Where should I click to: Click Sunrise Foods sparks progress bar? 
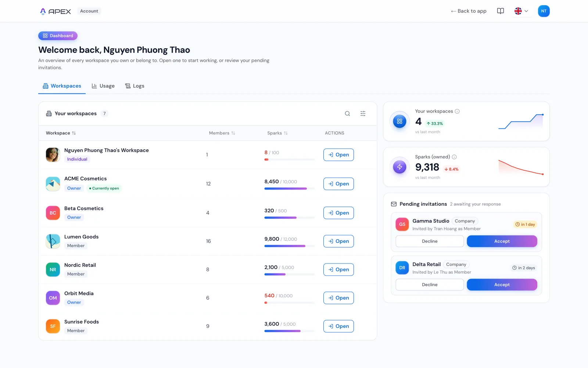[x=290, y=331]
